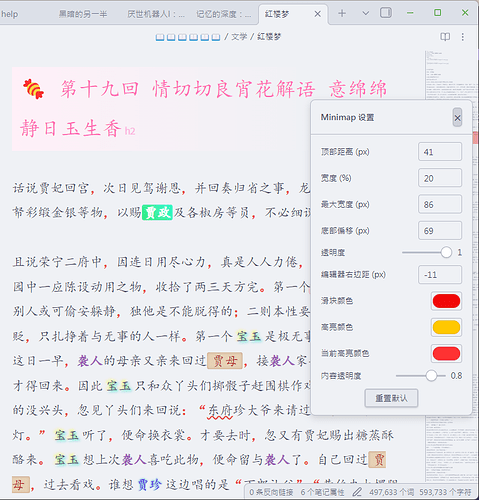Adjust the 透明度 slider handle
Viewport: 479px width, 500px height.
(x=446, y=252)
